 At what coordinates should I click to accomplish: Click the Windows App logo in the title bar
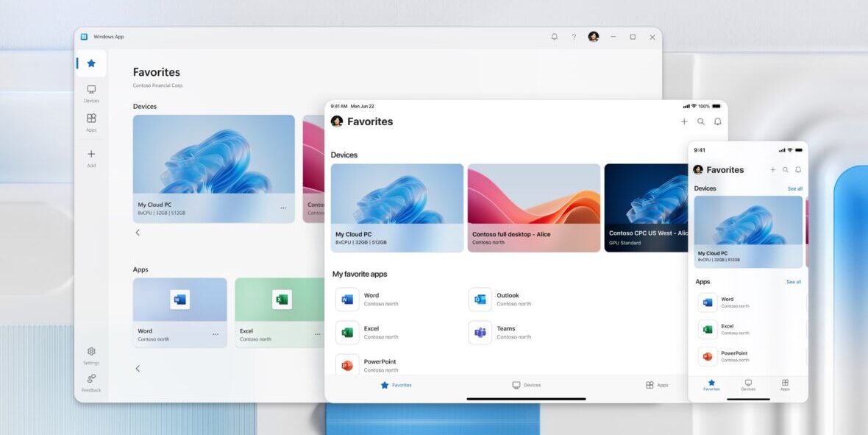84,37
